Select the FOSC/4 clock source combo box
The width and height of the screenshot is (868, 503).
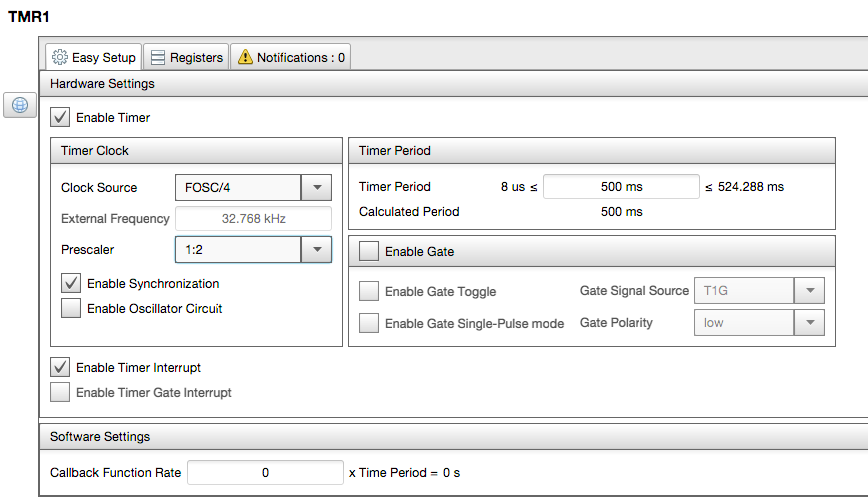[238, 188]
